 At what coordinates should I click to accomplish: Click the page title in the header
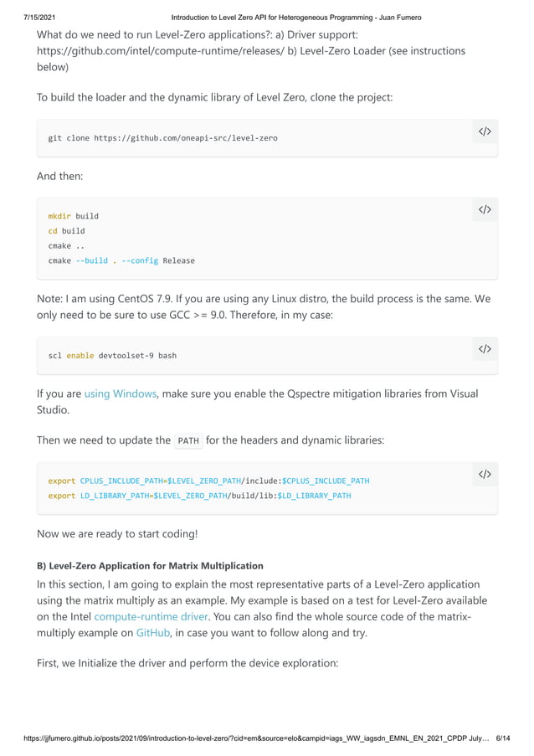295,18
